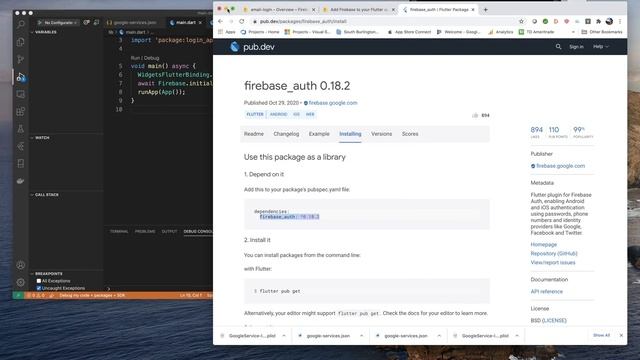The height and width of the screenshot is (360, 640).
Task: Switch to the Versions tab
Action: [x=382, y=134]
